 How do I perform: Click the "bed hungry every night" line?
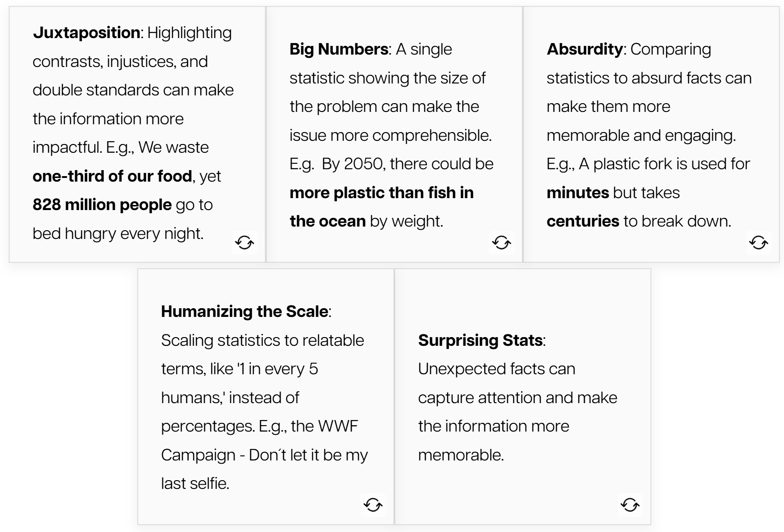(x=118, y=233)
